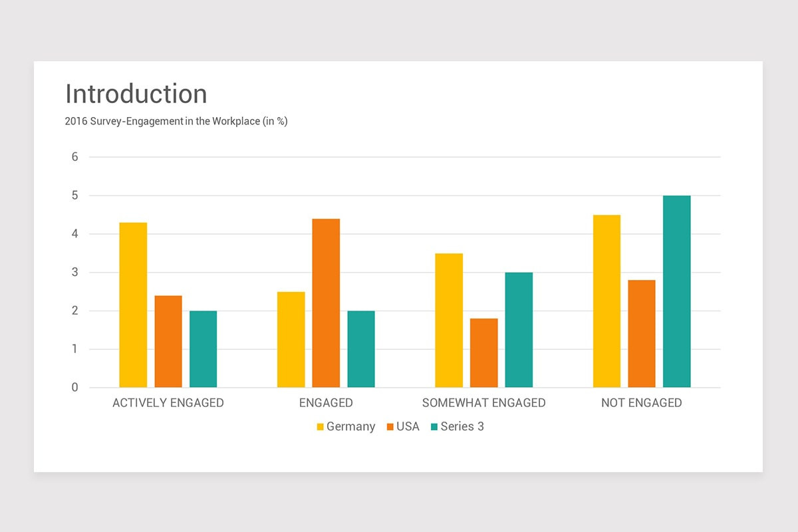Click the tall orange USA bar under Engaged
The height and width of the screenshot is (532, 798).
click(326, 303)
